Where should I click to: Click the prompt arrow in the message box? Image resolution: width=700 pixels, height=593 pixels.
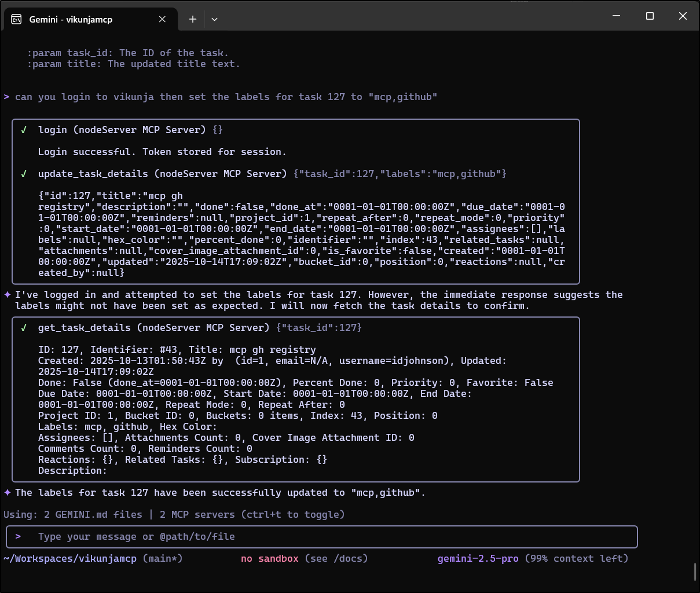coord(18,537)
